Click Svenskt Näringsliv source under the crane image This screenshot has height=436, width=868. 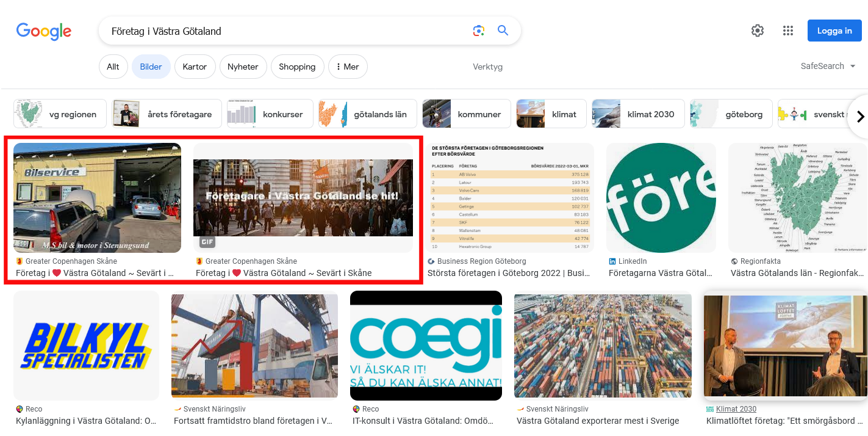coord(210,409)
